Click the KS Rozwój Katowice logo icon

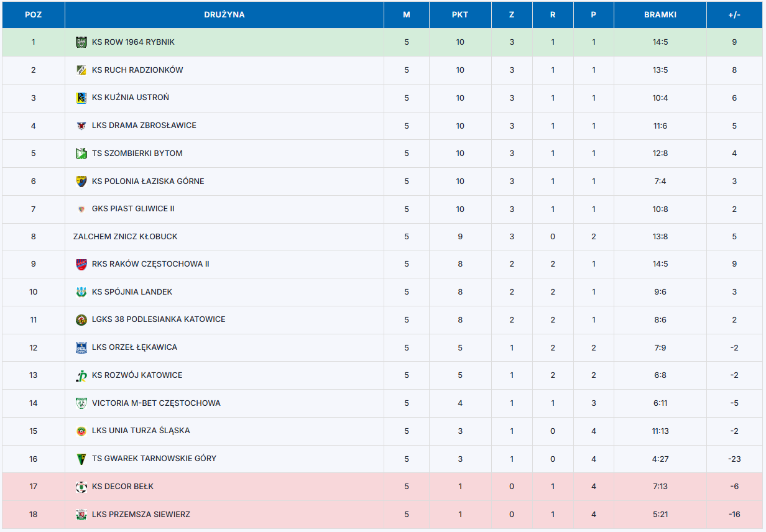(81, 375)
